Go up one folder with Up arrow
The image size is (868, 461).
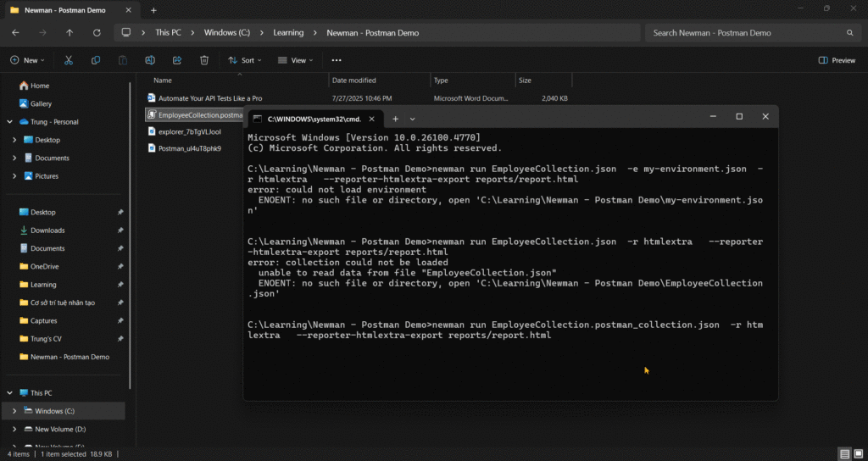coord(70,32)
